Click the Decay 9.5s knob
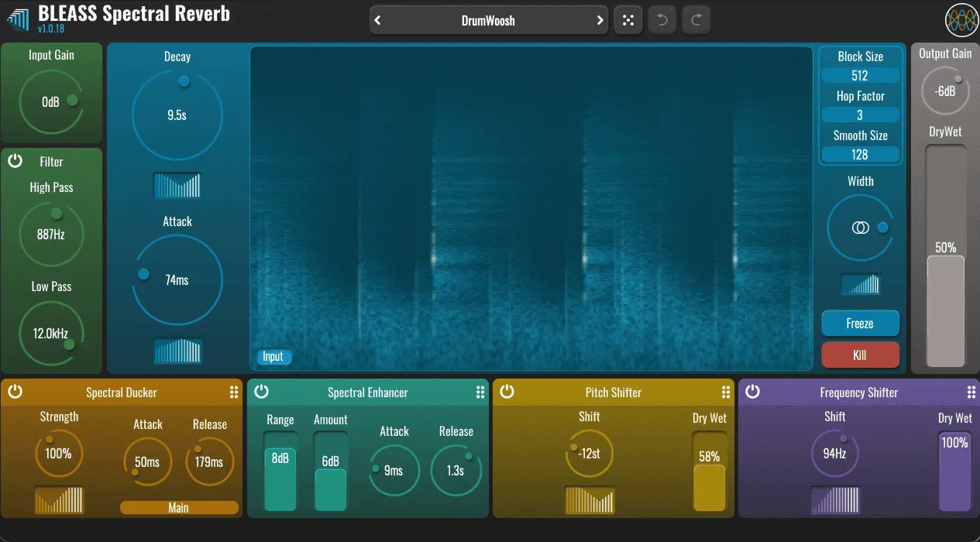The image size is (980, 542). pyautogui.click(x=177, y=115)
